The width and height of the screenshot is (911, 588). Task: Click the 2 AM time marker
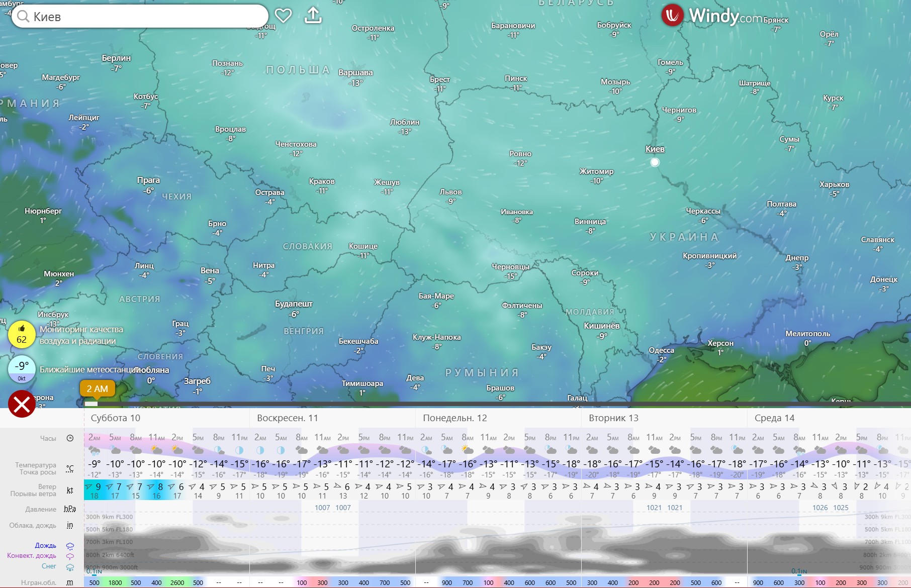(x=97, y=388)
